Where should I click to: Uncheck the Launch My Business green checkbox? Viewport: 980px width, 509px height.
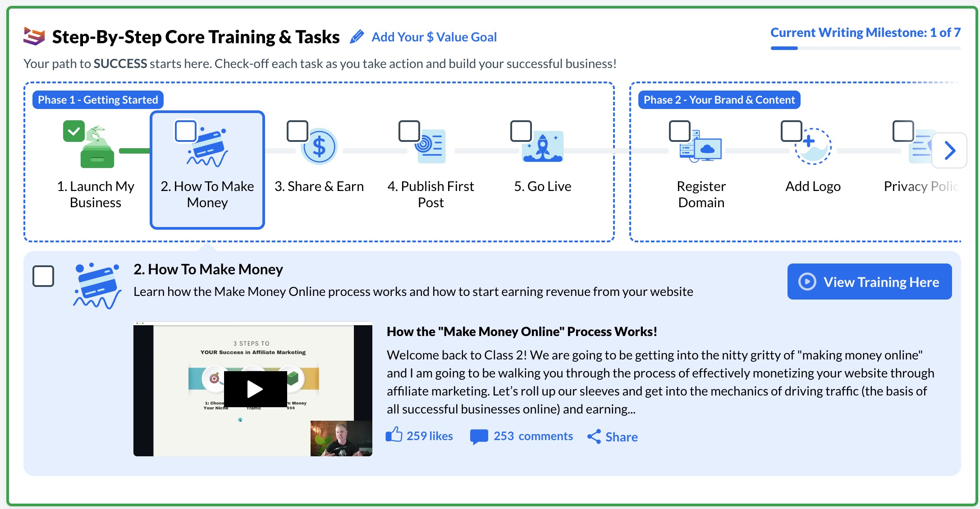[74, 132]
